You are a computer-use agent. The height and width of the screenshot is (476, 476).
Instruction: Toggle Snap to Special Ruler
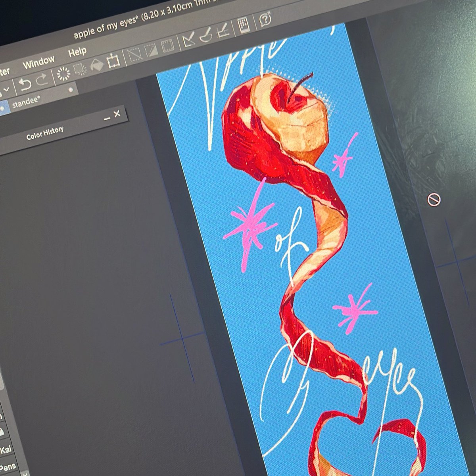[x=206, y=35]
